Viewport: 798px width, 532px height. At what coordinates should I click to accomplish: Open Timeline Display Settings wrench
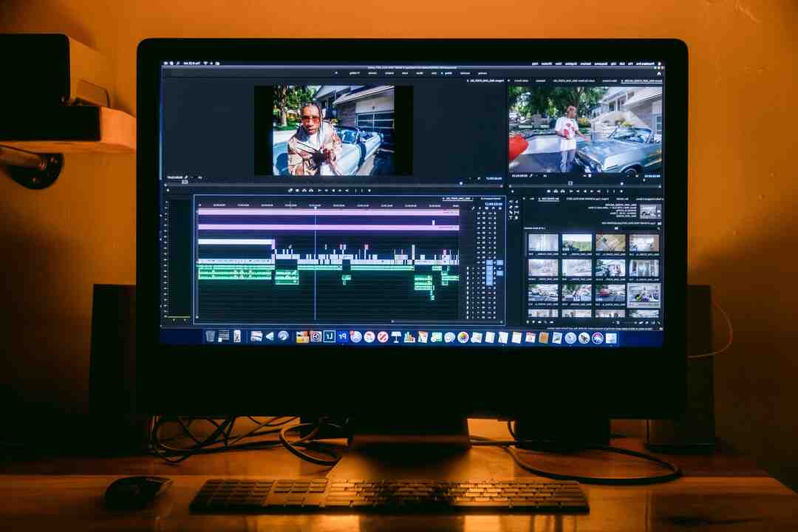pyautogui.click(x=473, y=208)
